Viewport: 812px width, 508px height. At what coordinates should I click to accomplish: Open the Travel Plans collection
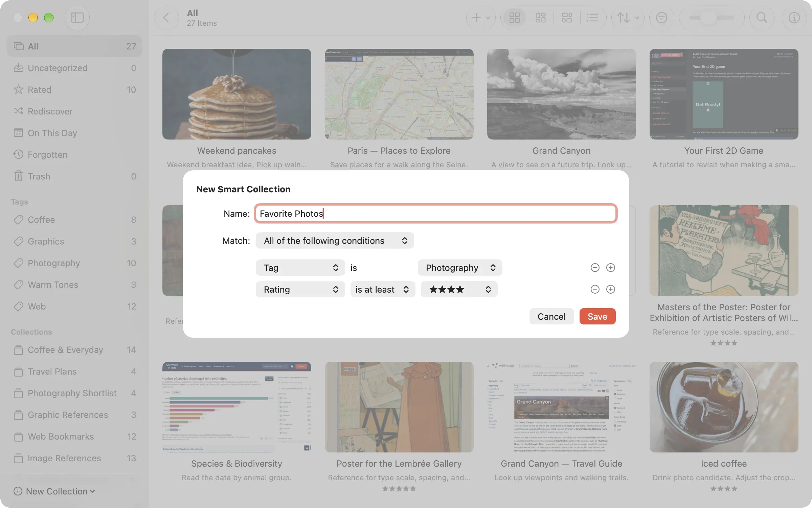74,371
